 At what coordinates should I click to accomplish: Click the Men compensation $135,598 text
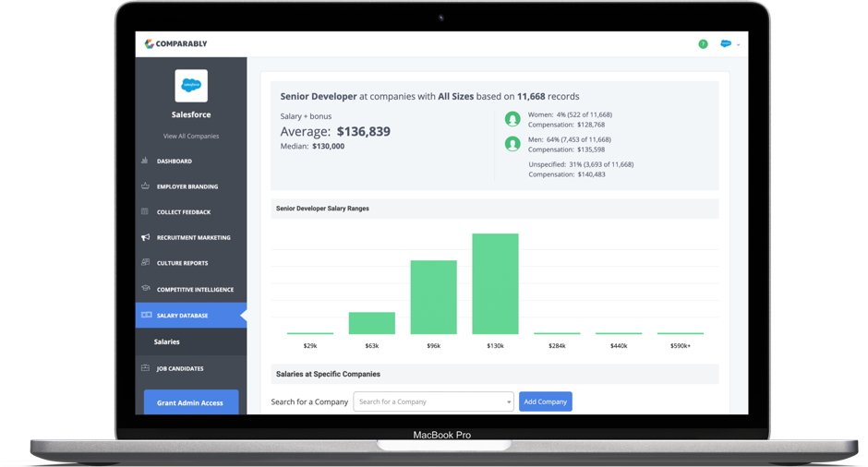(566, 150)
